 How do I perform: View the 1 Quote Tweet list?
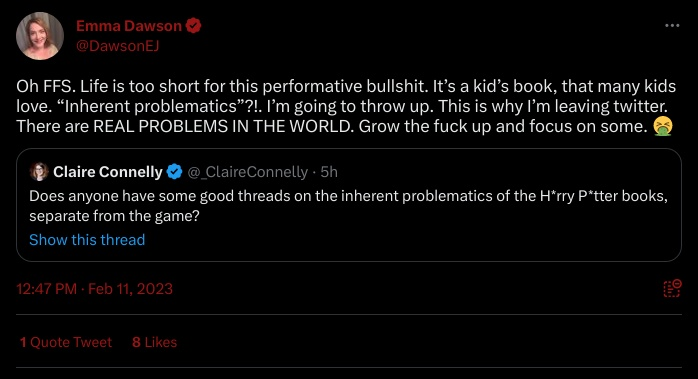pyautogui.click(x=66, y=342)
